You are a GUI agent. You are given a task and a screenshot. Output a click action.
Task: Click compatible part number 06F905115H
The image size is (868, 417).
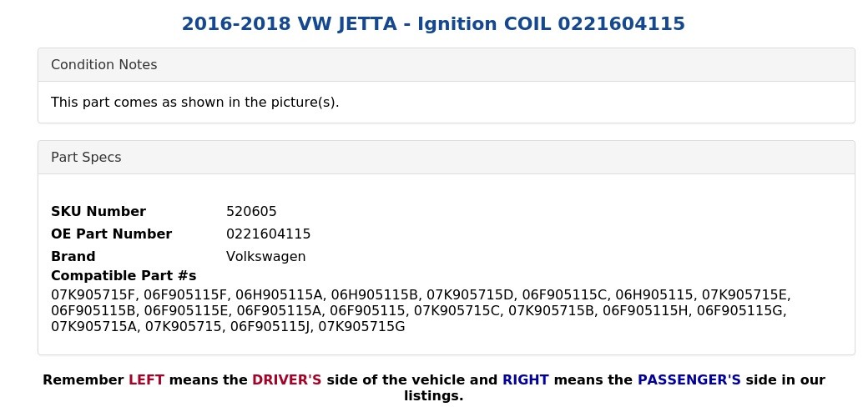645,311
